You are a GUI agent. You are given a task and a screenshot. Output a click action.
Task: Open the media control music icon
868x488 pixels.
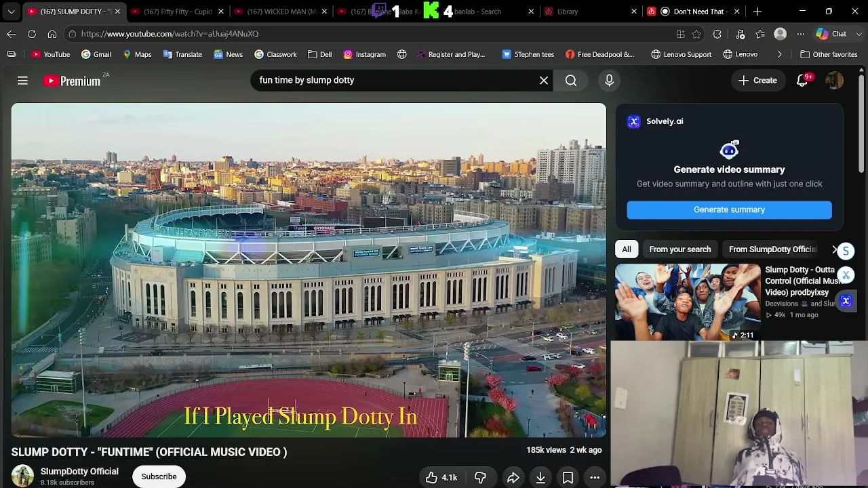point(740,34)
